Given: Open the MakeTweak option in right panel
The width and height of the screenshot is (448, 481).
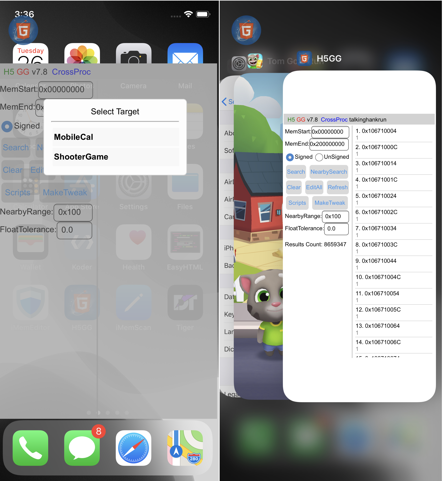Looking at the screenshot, I should click(330, 203).
